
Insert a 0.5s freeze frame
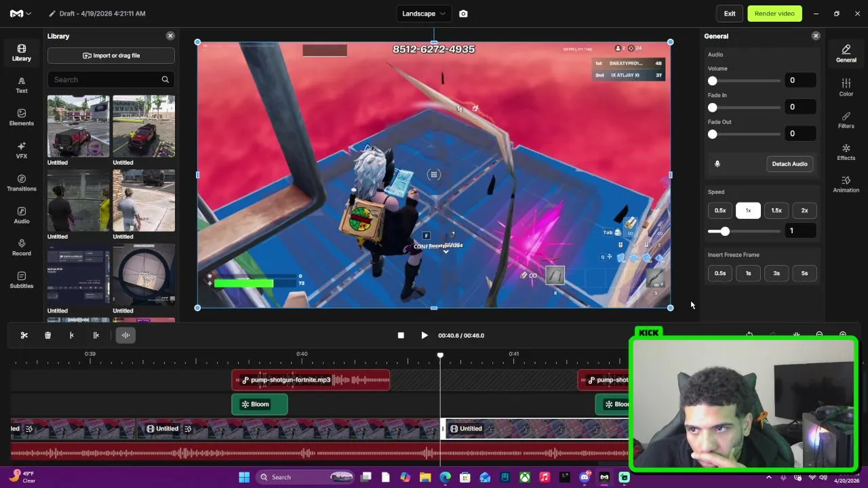[720, 273]
